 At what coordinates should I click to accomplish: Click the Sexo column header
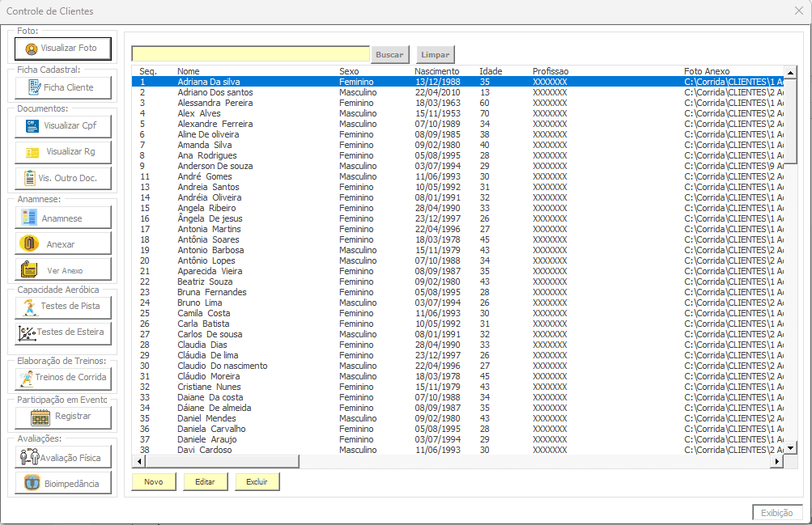(x=349, y=71)
